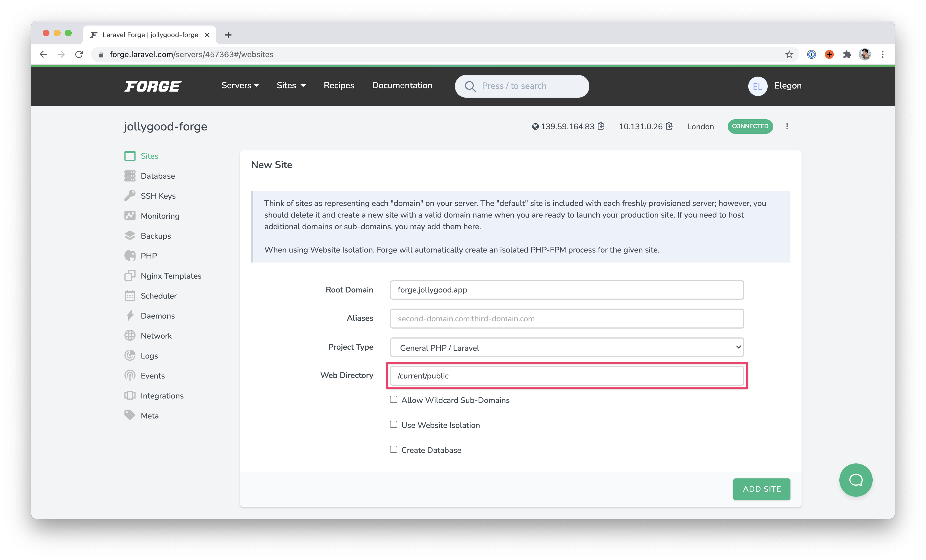Click the Scheduler calendar icon
Screen dimensions: 926x560
[130, 296]
